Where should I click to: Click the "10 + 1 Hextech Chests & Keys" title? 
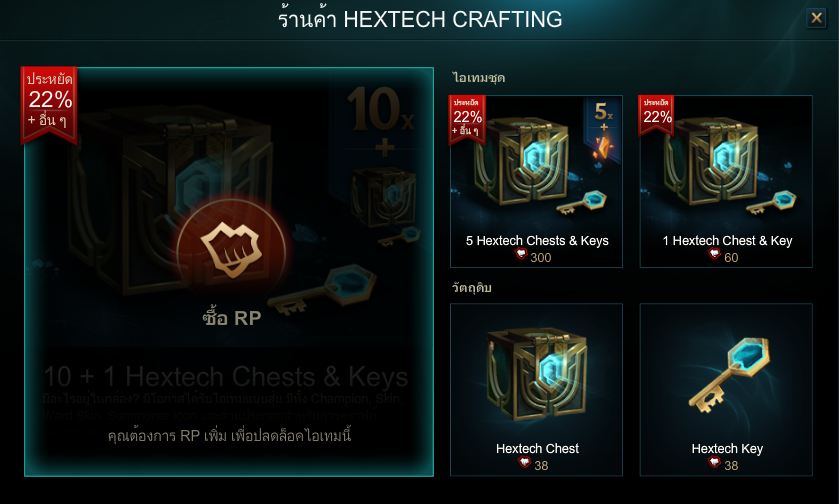(x=226, y=377)
